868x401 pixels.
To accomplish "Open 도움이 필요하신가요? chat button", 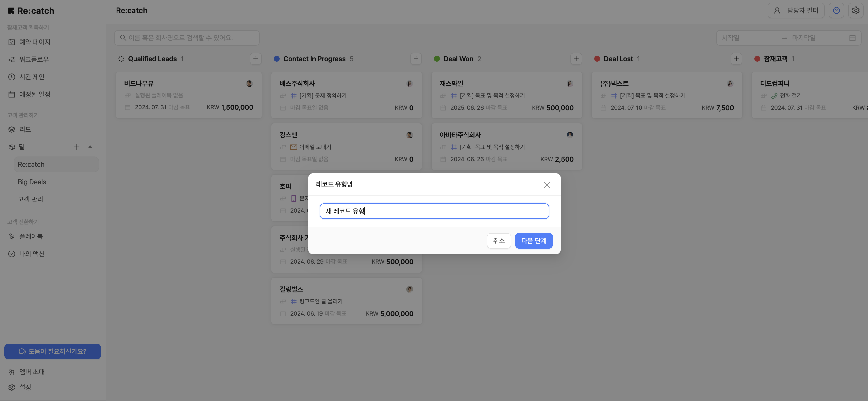I will pos(53,351).
